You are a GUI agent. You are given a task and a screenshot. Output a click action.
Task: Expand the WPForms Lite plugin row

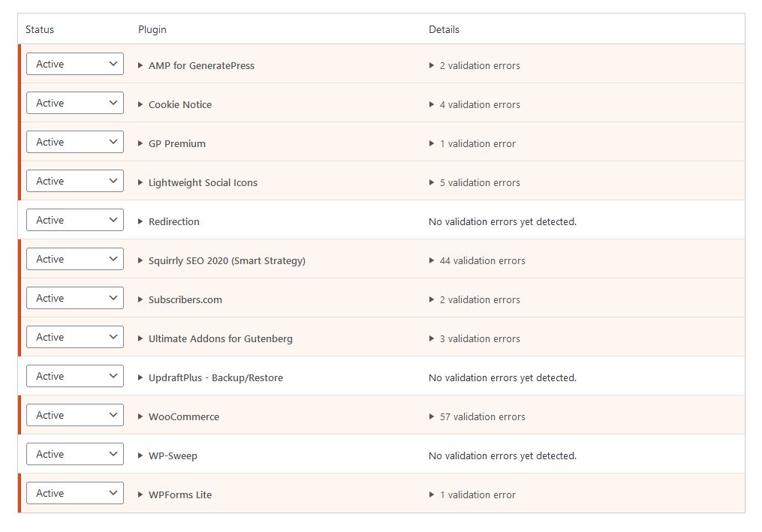[175, 495]
